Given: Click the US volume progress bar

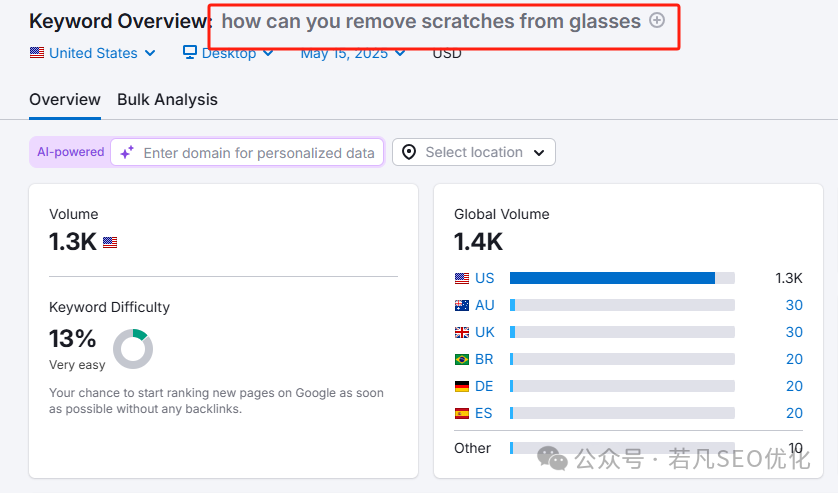Looking at the screenshot, I should click(622, 278).
